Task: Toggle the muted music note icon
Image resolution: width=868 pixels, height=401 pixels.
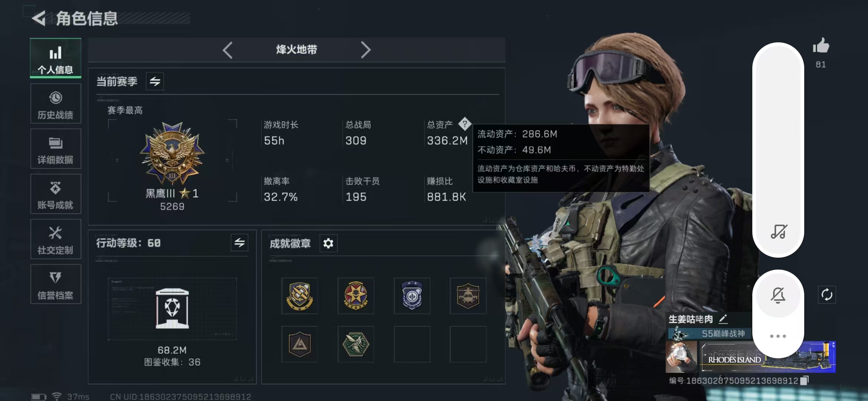Action: click(779, 232)
